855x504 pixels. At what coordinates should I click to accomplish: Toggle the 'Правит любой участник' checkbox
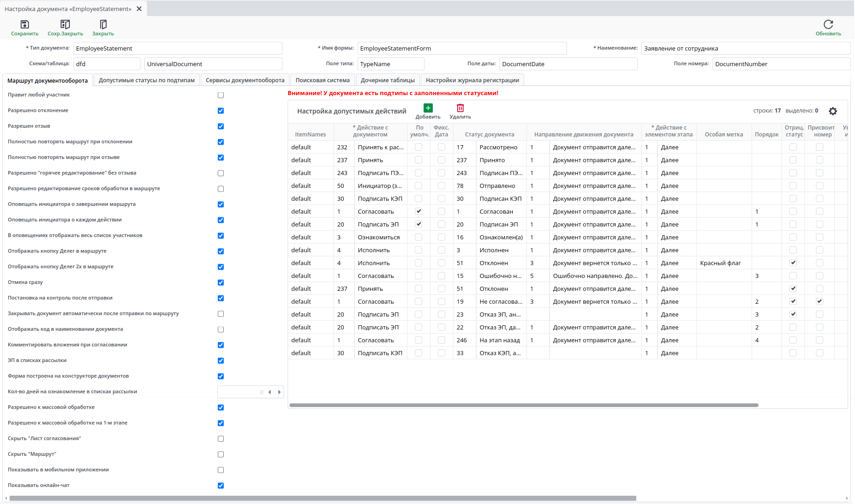click(x=221, y=95)
